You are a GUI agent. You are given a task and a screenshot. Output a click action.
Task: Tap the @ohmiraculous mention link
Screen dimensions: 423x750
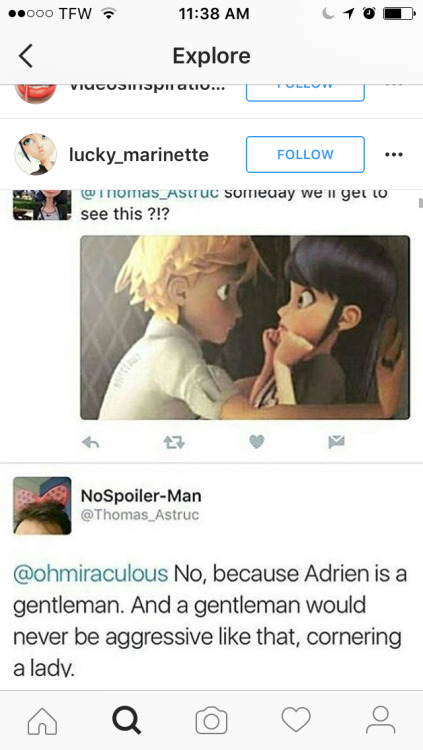pyautogui.click(x=90, y=574)
